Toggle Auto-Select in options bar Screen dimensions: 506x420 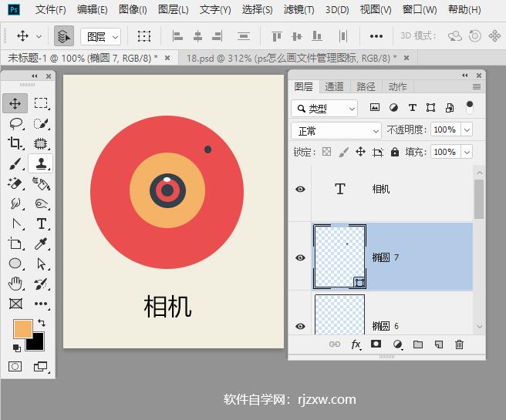tap(64, 36)
